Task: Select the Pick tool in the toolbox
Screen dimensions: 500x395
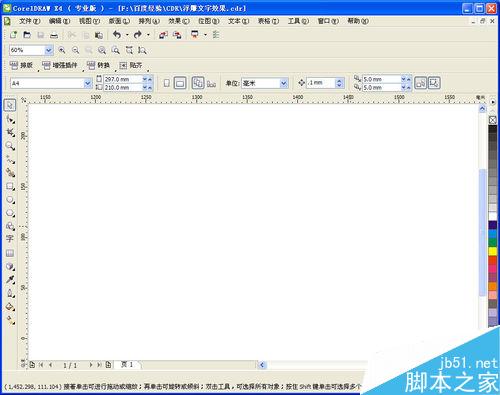Action: pyautogui.click(x=10, y=105)
